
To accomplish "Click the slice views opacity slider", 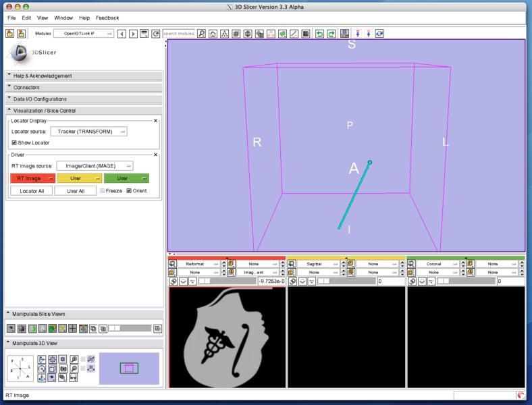I will tap(130, 328).
